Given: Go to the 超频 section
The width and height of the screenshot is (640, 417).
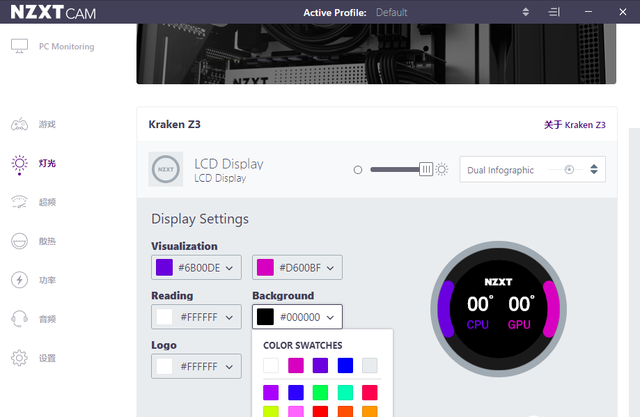Looking at the screenshot, I should 47,202.
